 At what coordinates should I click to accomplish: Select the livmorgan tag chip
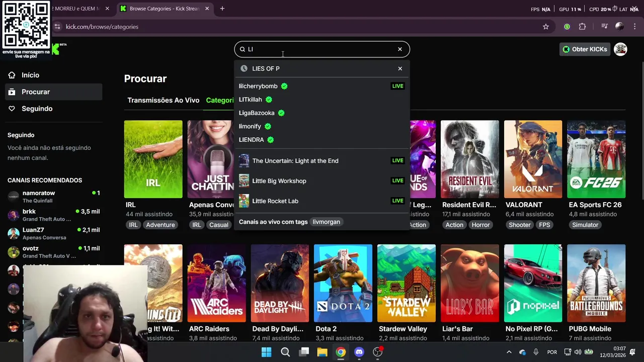click(326, 222)
